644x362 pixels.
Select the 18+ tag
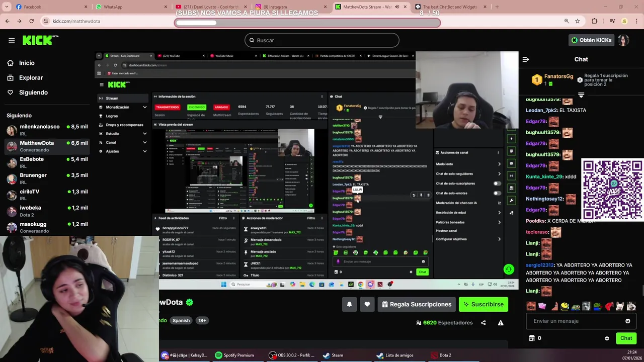202,320
